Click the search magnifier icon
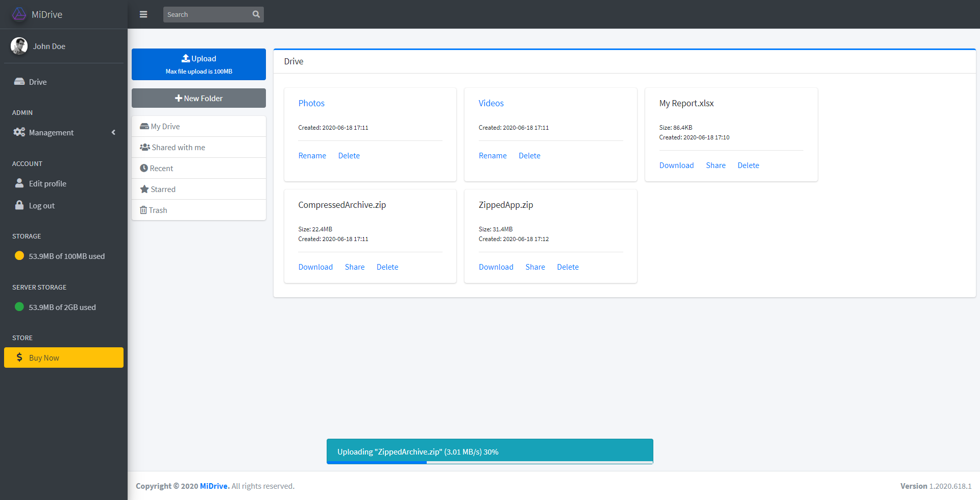This screenshot has height=500, width=980. click(256, 14)
